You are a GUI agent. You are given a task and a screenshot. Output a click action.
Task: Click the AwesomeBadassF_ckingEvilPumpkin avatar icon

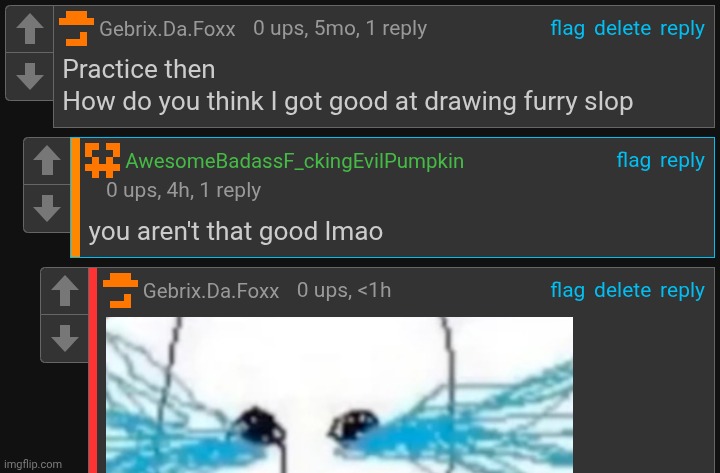pyautogui.click(x=102, y=160)
